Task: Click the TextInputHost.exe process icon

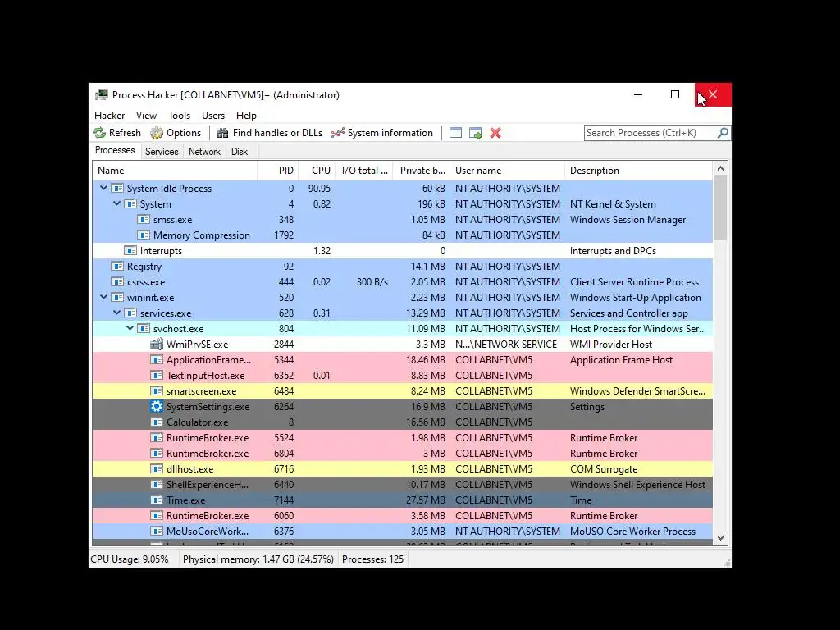Action: tap(157, 376)
